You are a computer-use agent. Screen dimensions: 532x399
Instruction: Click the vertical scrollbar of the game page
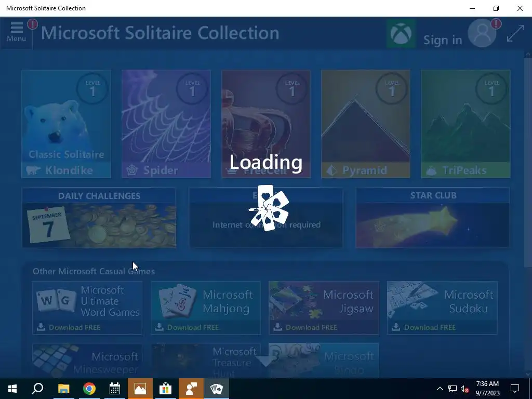(528, 162)
